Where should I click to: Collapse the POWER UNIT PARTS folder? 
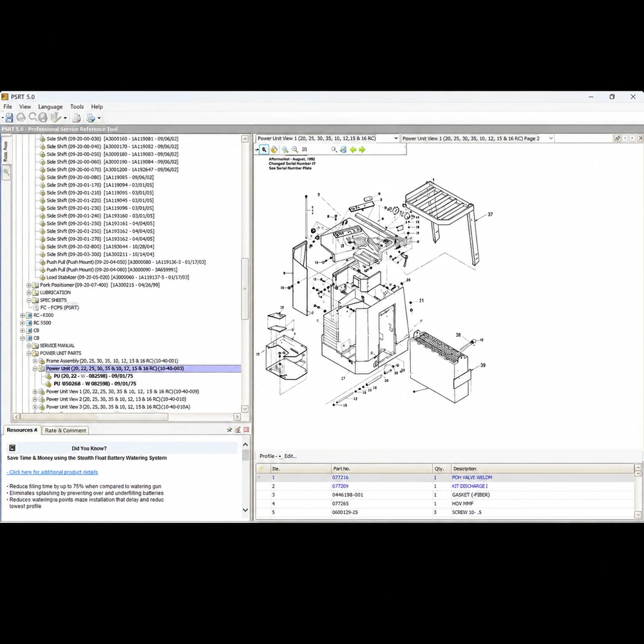coord(29,354)
